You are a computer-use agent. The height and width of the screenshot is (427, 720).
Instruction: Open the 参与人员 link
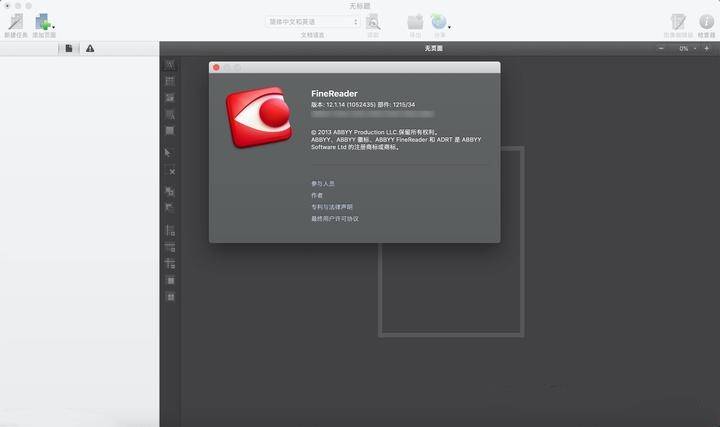click(x=323, y=183)
